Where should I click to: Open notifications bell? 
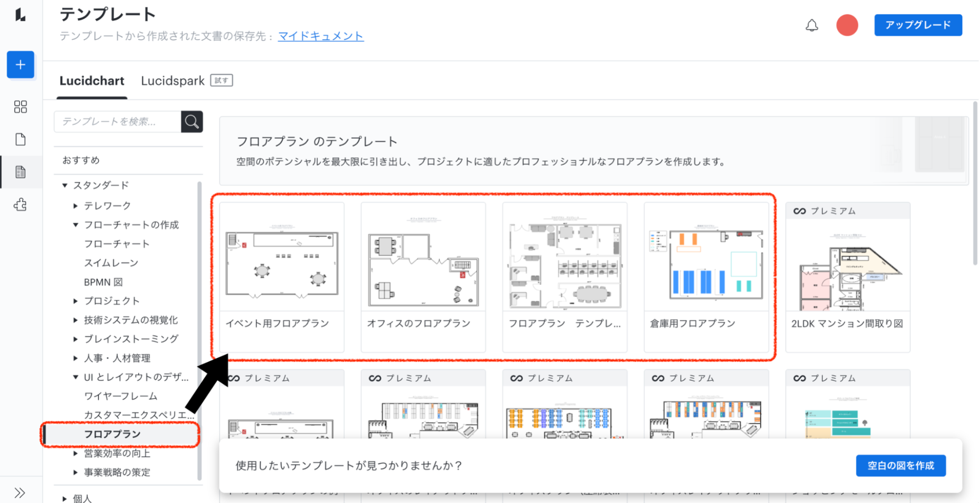pyautogui.click(x=811, y=25)
